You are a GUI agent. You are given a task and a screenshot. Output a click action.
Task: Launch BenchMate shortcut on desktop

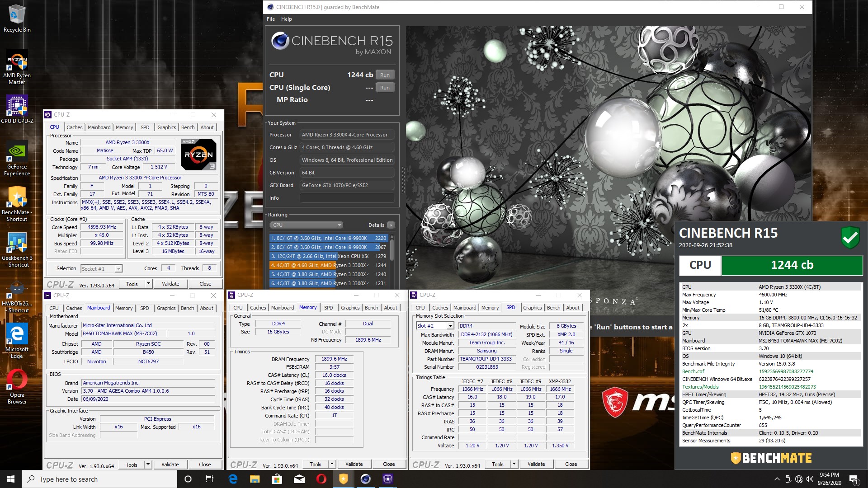[x=17, y=204]
